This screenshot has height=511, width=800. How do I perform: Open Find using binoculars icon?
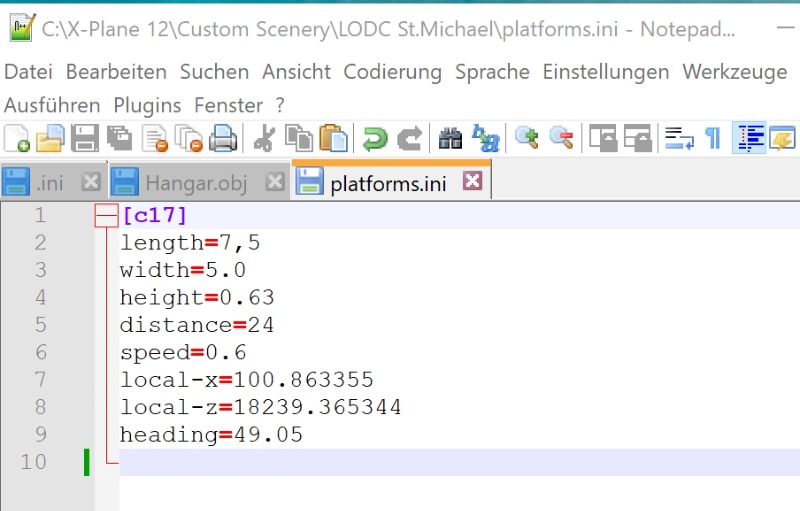pyautogui.click(x=451, y=138)
